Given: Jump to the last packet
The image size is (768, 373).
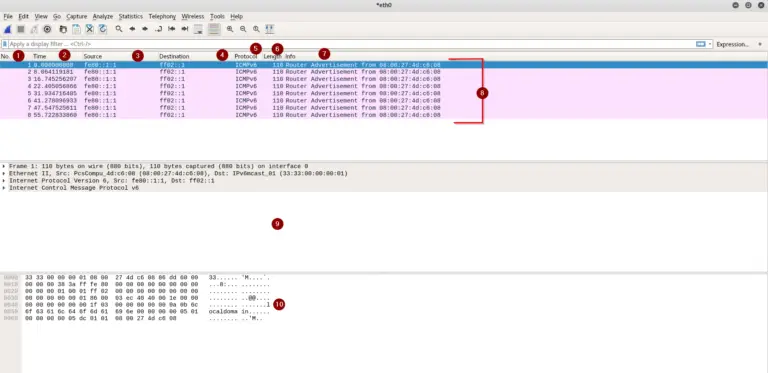Looking at the screenshot, I should pyautogui.click(x=185, y=29).
